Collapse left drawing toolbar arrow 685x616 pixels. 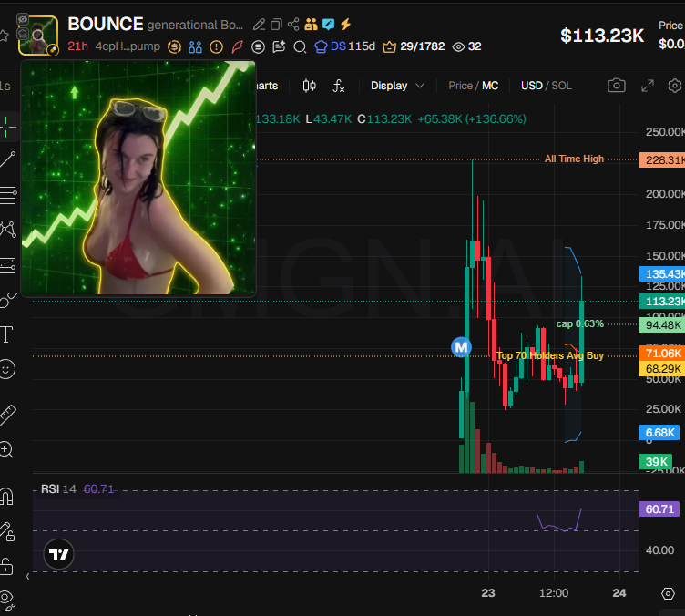[x=27, y=577]
